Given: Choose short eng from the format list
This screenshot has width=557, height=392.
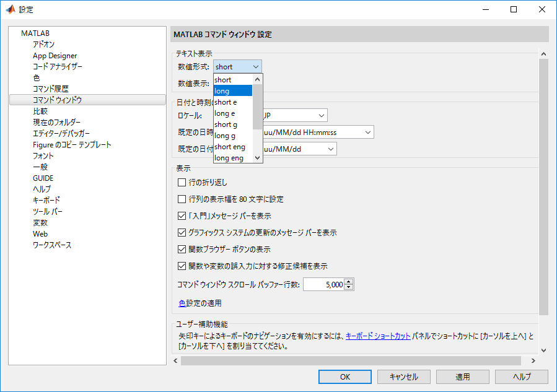Looking at the screenshot, I should (233, 147).
